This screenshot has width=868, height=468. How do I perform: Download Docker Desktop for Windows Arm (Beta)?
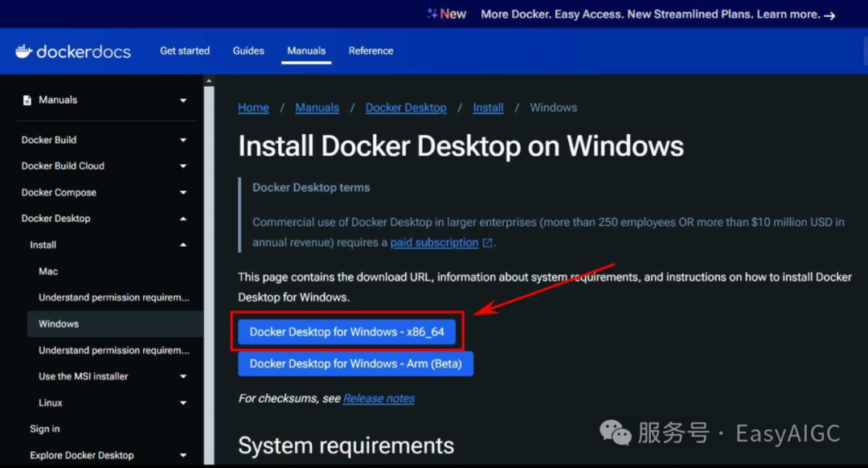[x=355, y=364]
